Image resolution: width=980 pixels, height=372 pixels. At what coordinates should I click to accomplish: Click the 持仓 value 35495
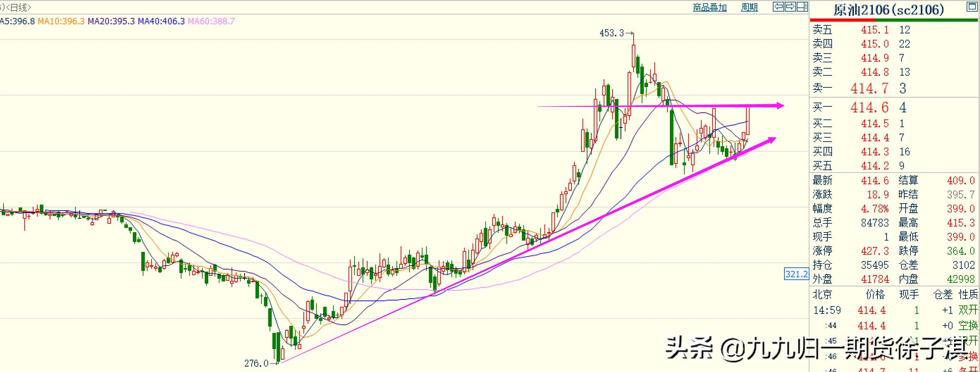click(x=875, y=265)
